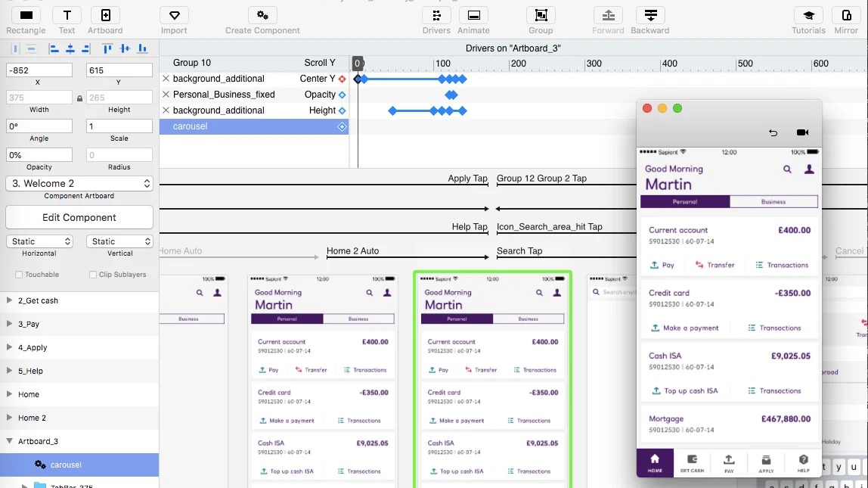868x488 pixels.
Task: Open PAY tab in preview
Action: coord(729,462)
